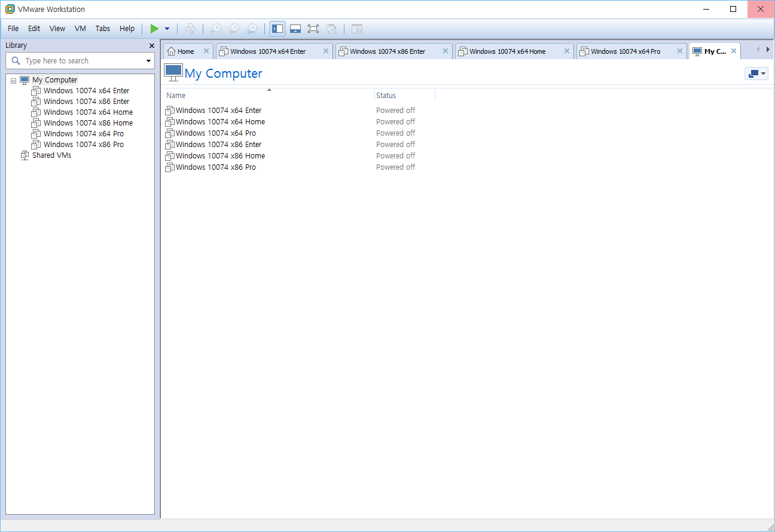
Task: Open the view mode dropdown at top right
Action: click(x=756, y=74)
